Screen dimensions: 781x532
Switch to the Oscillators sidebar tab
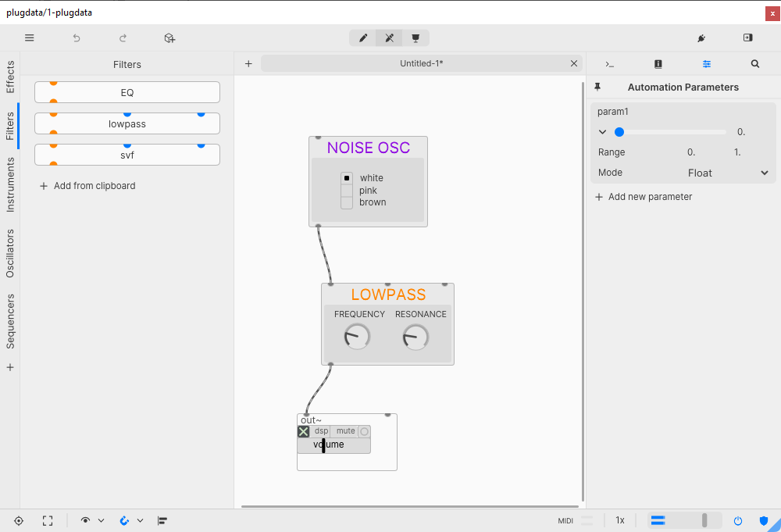(x=10, y=253)
